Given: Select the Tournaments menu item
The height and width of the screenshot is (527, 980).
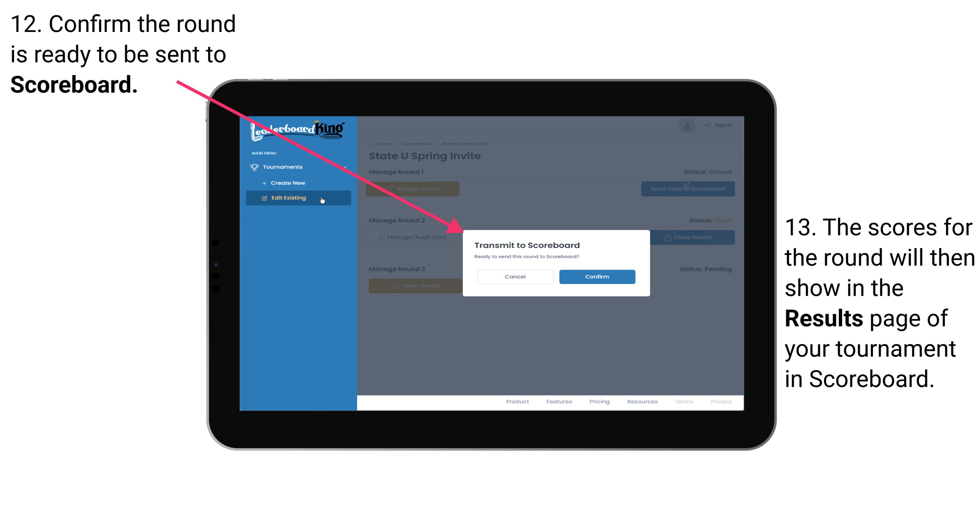Looking at the screenshot, I should [283, 167].
